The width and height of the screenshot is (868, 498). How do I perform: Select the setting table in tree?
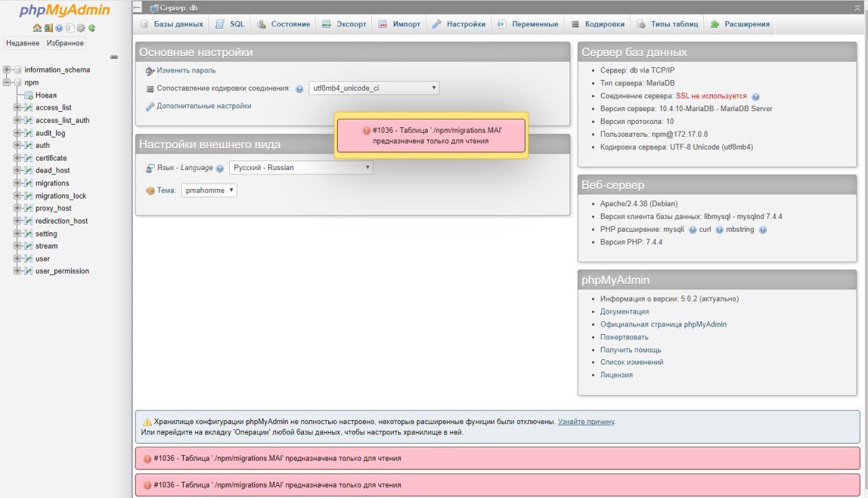click(x=46, y=234)
